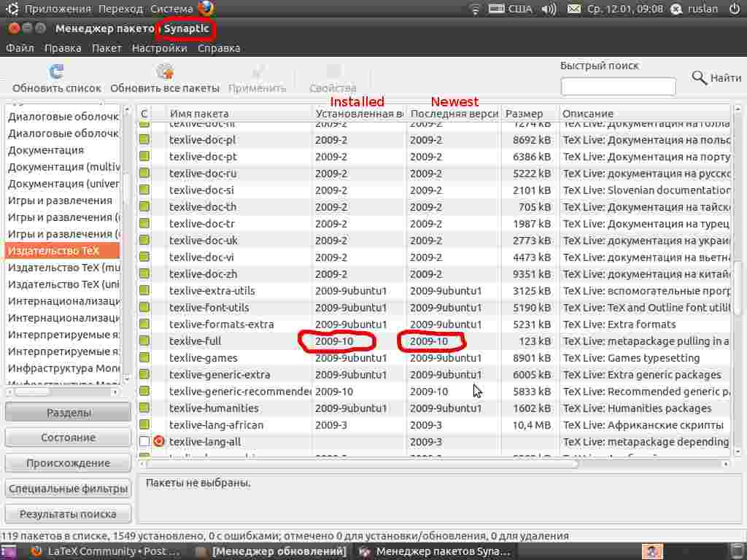Select the texlive-generic-recommended package row

pyautogui.click(x=435, y=392)
